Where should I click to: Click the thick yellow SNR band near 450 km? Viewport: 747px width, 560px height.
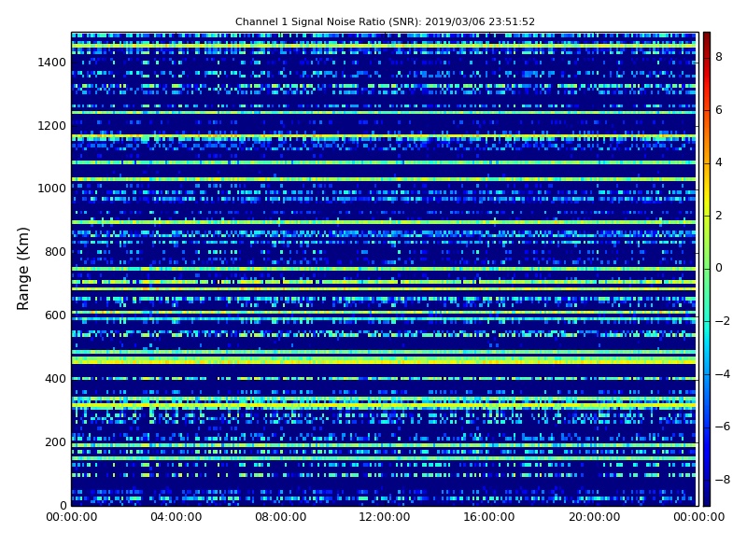click(x=384, y=361)
